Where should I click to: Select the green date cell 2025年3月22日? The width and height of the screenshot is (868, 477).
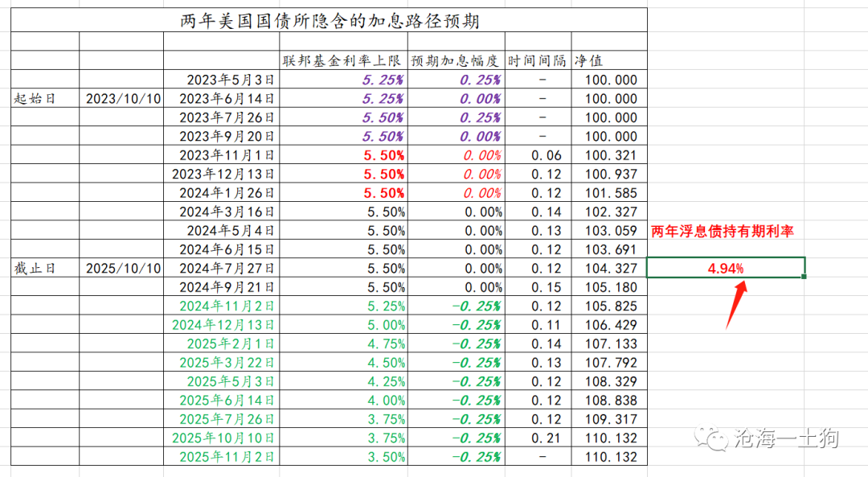pyautogui.click(x=222, y=362)
